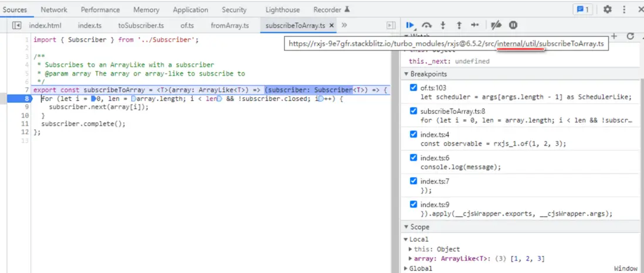Step over next function call
The width and height of the screenshot is (644, 273).
(x=427, y=25)
